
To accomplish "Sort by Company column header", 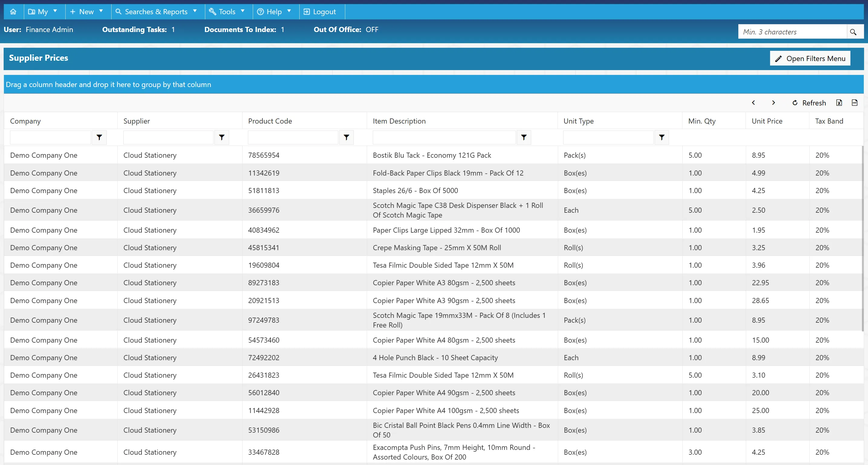I will pos(25,121).
